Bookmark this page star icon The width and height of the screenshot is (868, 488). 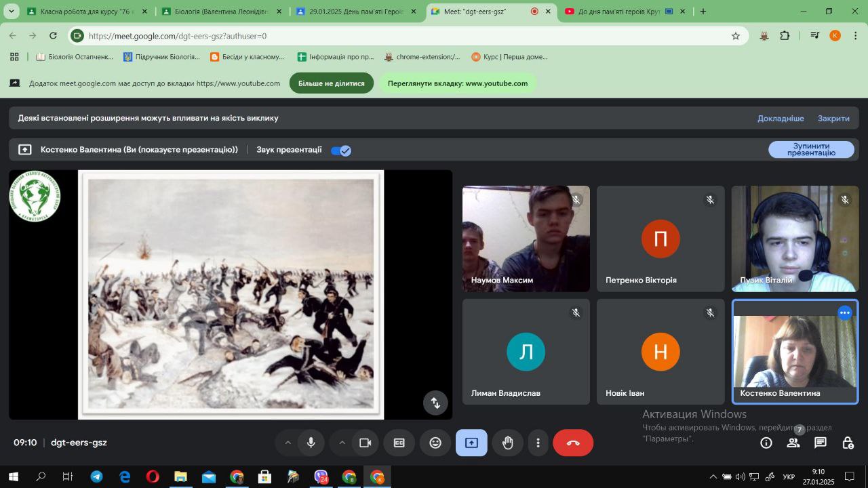coord(736,36)
